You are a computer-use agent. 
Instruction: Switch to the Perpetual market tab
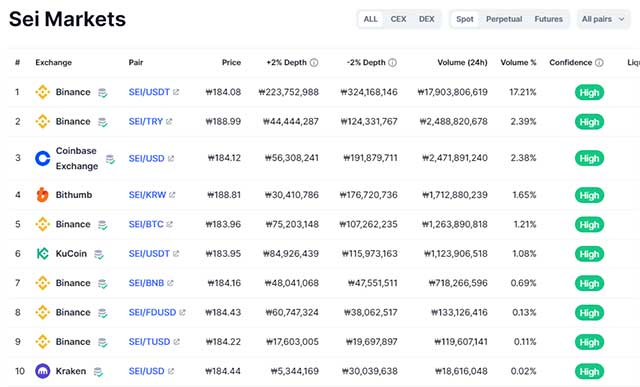pyautogui.click(x=504, y=19)
